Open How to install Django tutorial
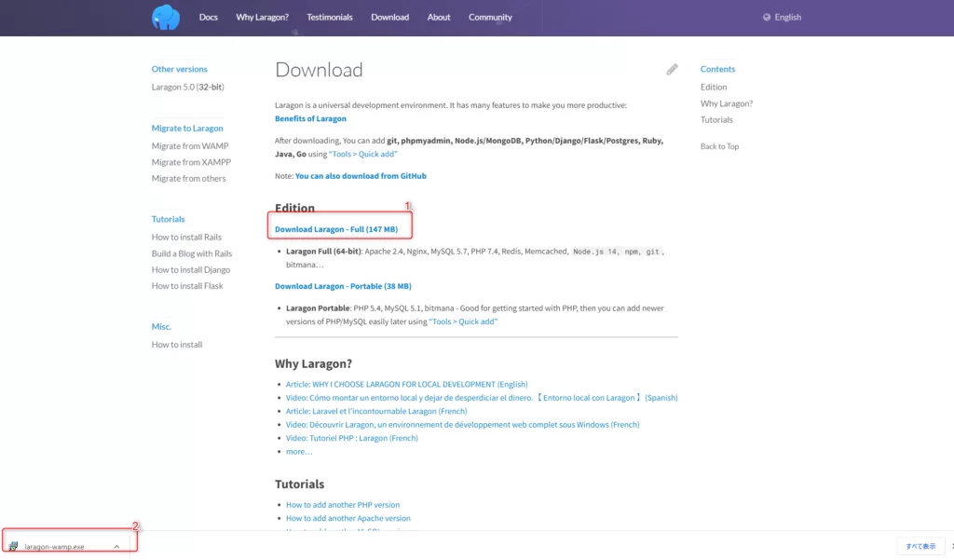Image resolution: width=954 pixels, height=560 pixels. [191, 269]
